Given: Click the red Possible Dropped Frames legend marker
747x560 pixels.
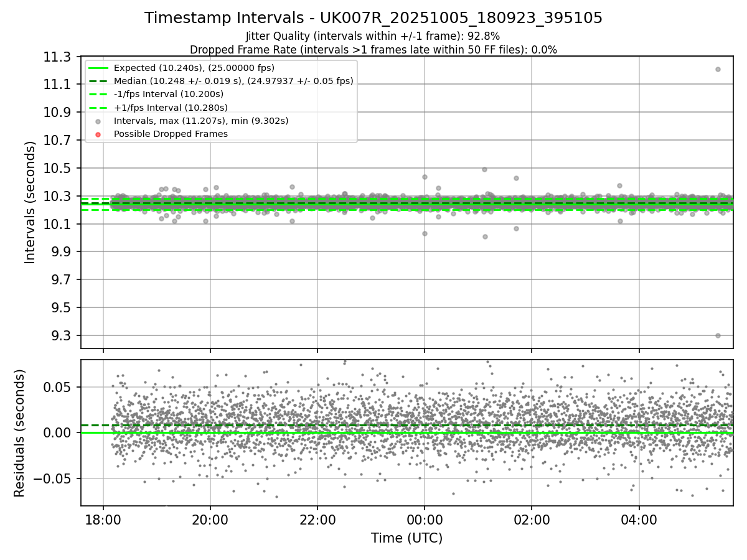Looking at the screenshot, I should [98, 134].
